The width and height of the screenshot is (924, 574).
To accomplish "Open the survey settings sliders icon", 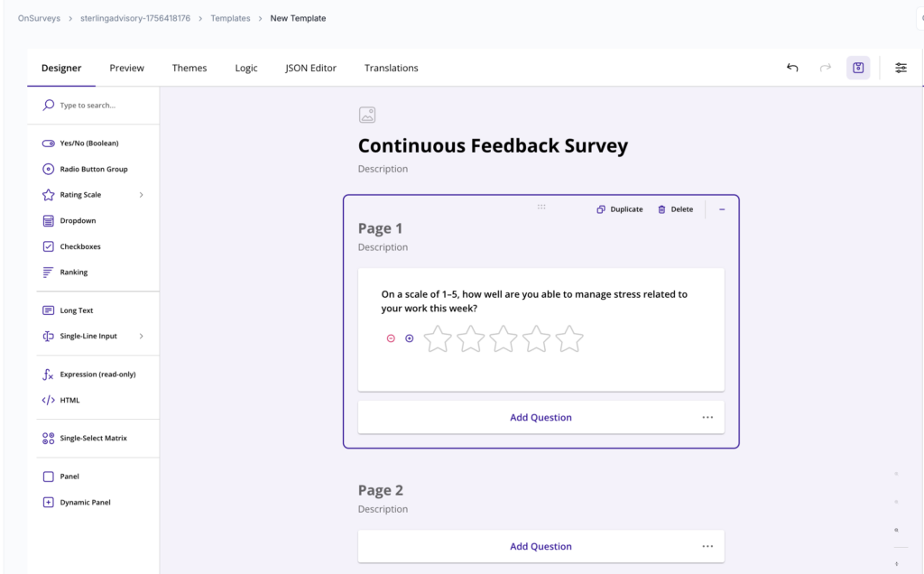I will (x=901, y=68).
